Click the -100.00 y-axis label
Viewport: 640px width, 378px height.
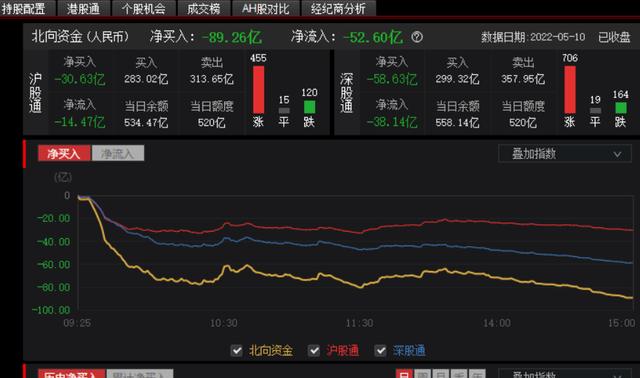(51, 310)
